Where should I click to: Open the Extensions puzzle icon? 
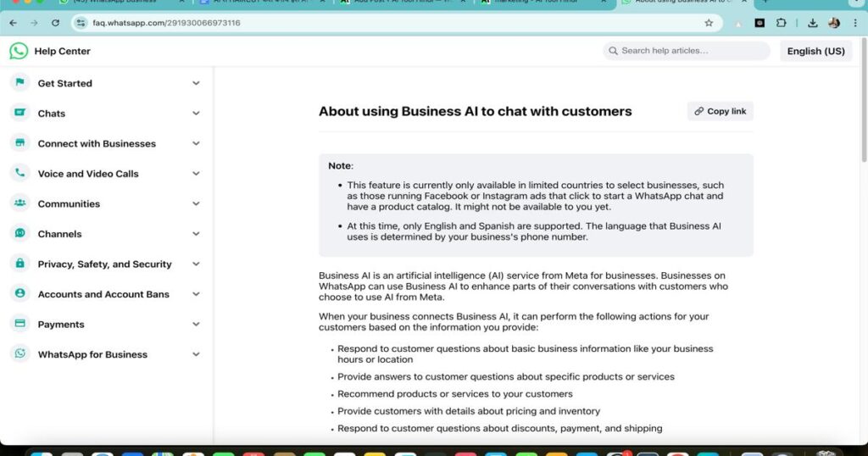781,23
